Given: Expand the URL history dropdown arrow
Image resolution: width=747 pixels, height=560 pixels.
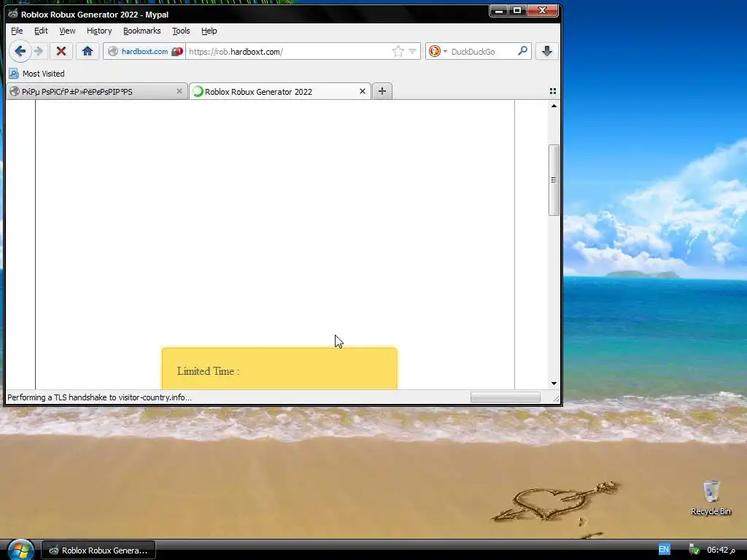Looking at the screenshot, I should point(413,52).
